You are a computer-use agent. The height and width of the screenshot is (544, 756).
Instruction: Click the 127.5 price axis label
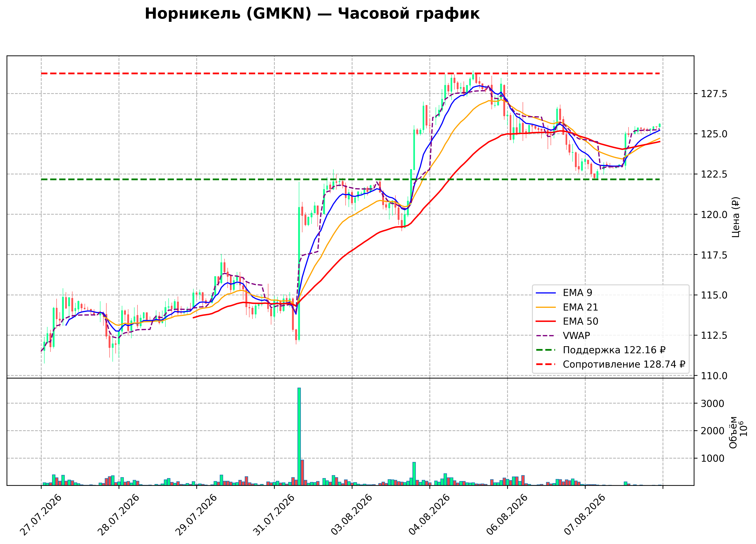point(714,94)
